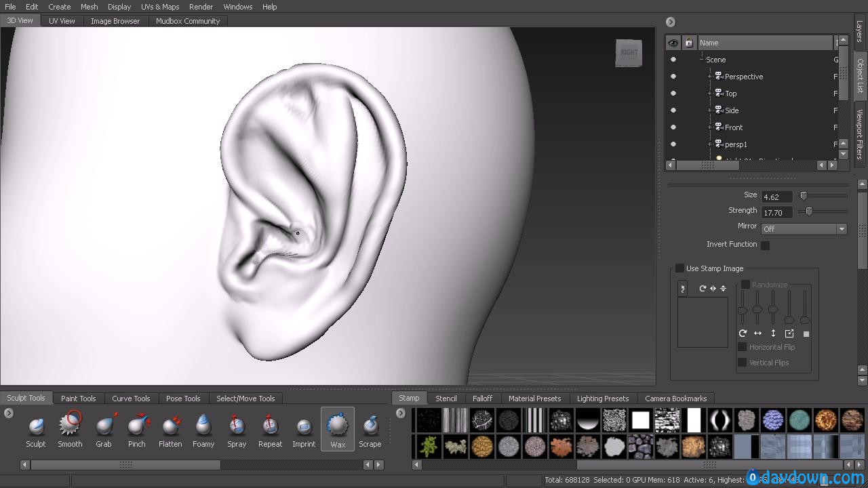
Task: Check Use Stamp Image
Action: pyautogui.click(x=679, y=268)
